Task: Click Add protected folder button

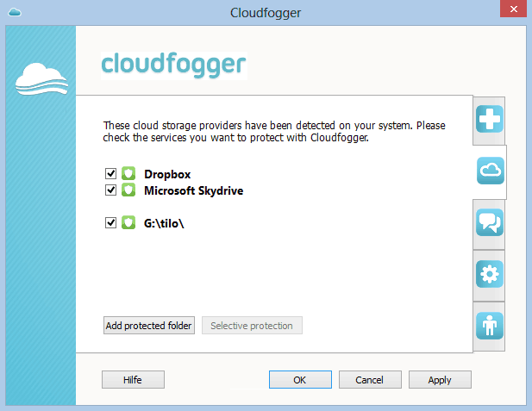Action: pos(149,326)
